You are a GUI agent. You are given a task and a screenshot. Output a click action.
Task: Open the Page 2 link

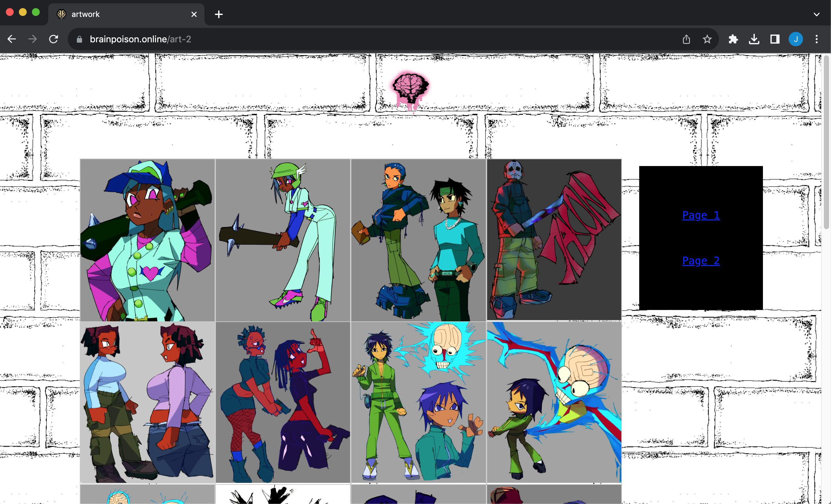click(700, 260)
